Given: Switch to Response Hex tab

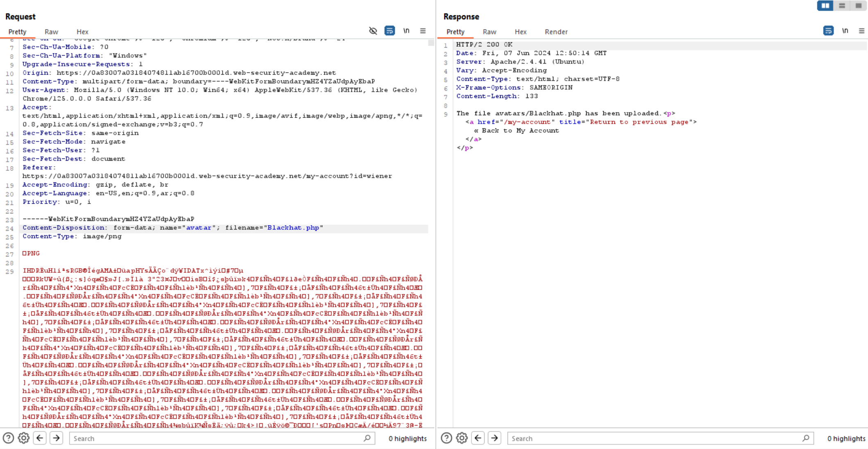Looking at the screenshot, I should click(x=521, y=32).
